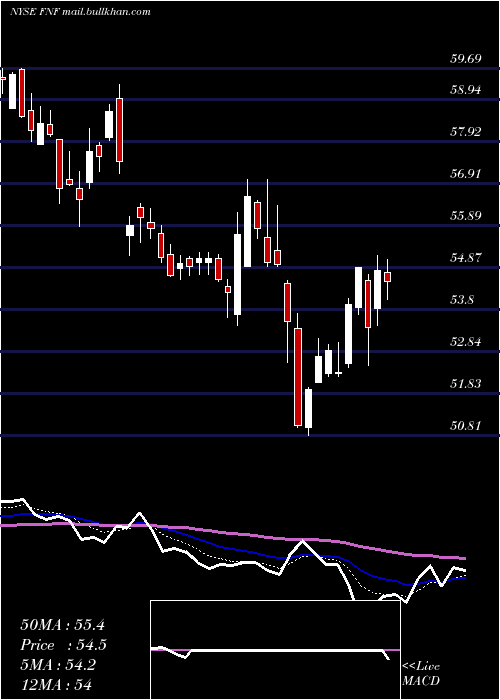The image size is (500, 700).
Task: Click the Price : 54.5 readout
Action: click(x=63, y=645)
